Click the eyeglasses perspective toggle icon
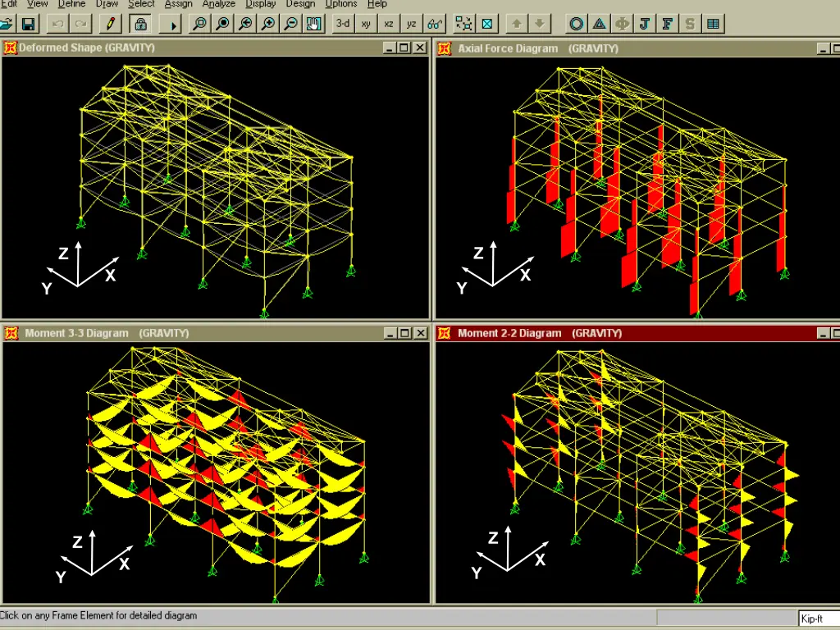Viewport: 840px width, 630px height. click(x=435, y=24)
